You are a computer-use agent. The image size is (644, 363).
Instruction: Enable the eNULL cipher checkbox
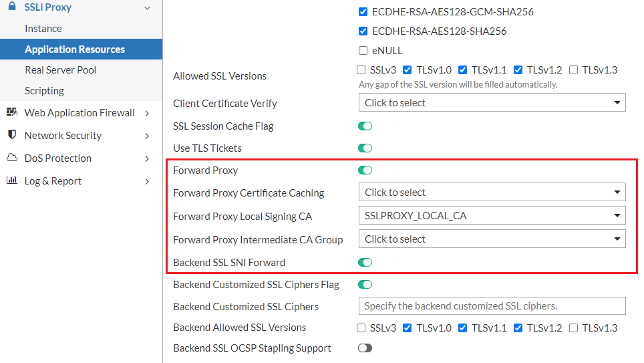363,50
